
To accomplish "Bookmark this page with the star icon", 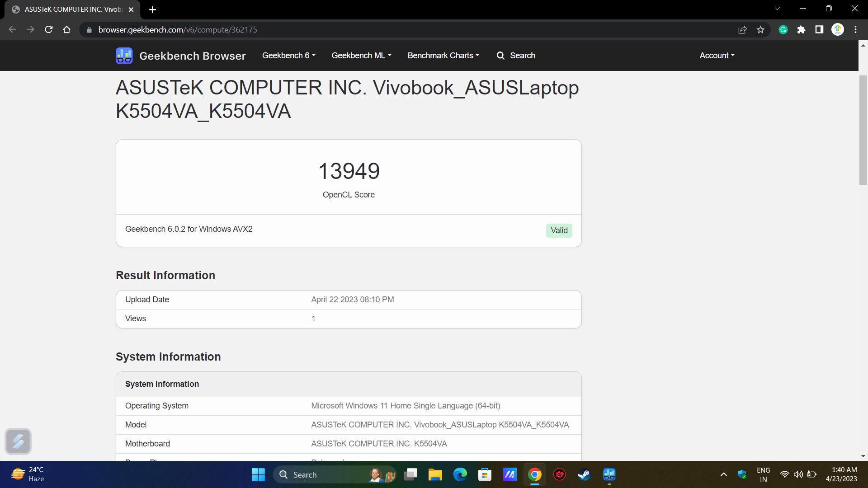I will 760,30.
